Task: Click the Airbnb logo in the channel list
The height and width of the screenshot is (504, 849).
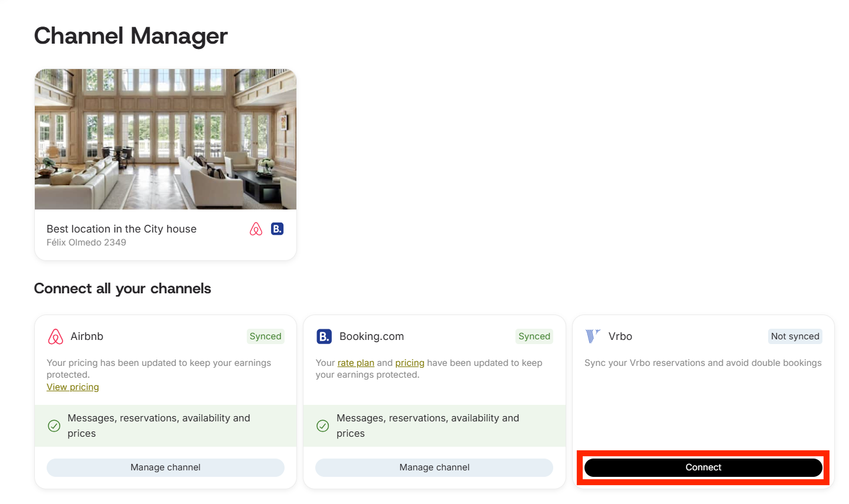Action: click(55, 336)
